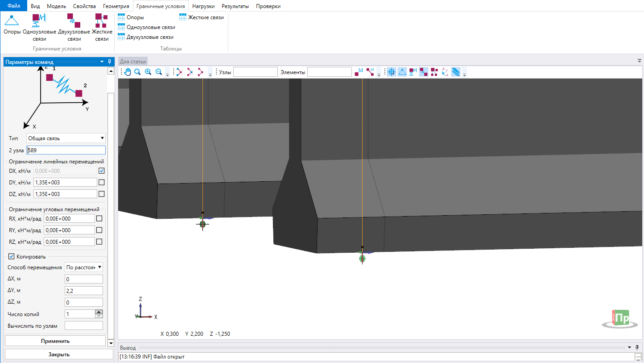
Task: Check the DZ constraint checkbox
Action: [x=101, y=194]
